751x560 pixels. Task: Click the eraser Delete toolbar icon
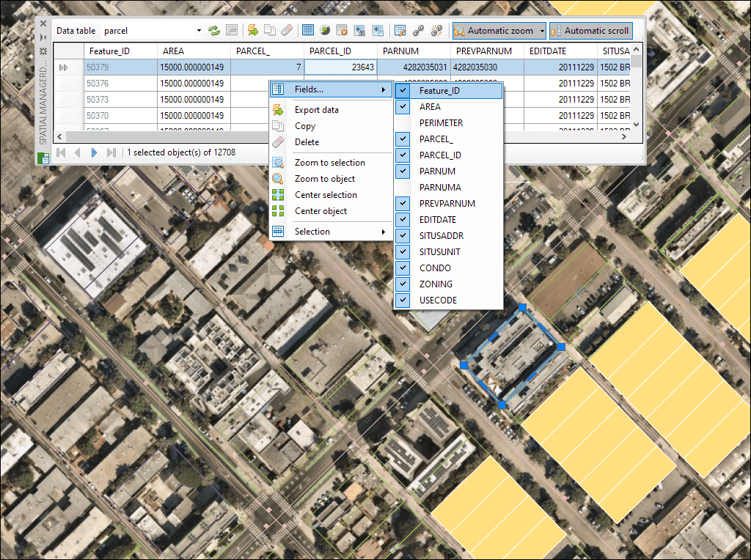click(x=287, y=31)
